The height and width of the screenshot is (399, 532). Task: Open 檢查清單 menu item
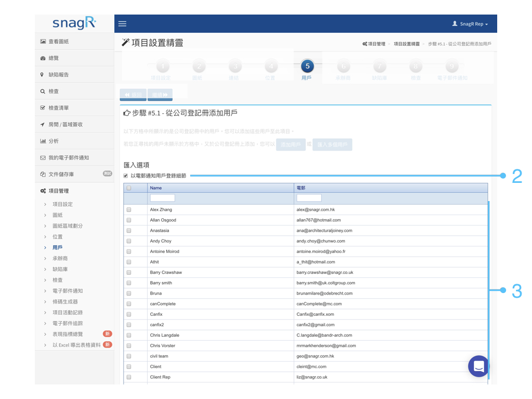point(58,108)
